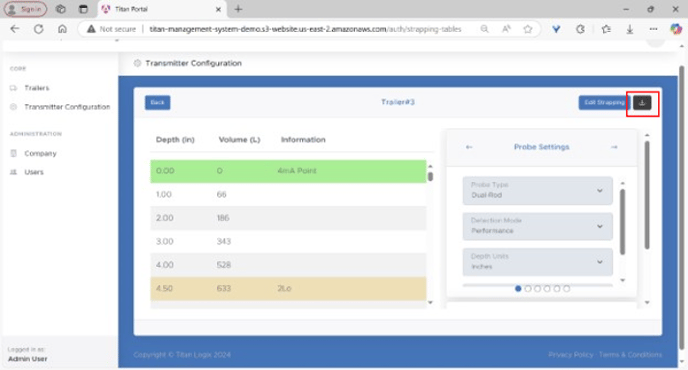
Task: Open the tab actions menu icon
Action: (83, 9)
